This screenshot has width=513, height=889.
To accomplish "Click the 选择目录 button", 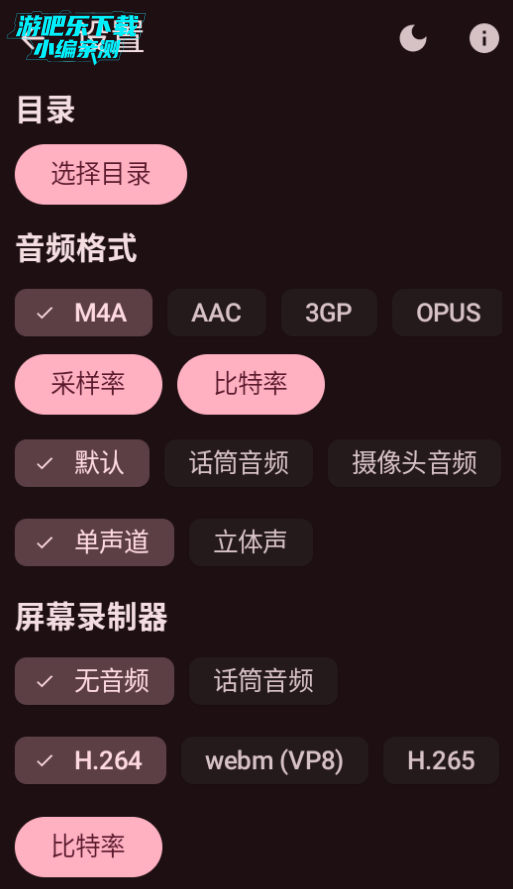I will pyautogui.click(x=101, y=174).
